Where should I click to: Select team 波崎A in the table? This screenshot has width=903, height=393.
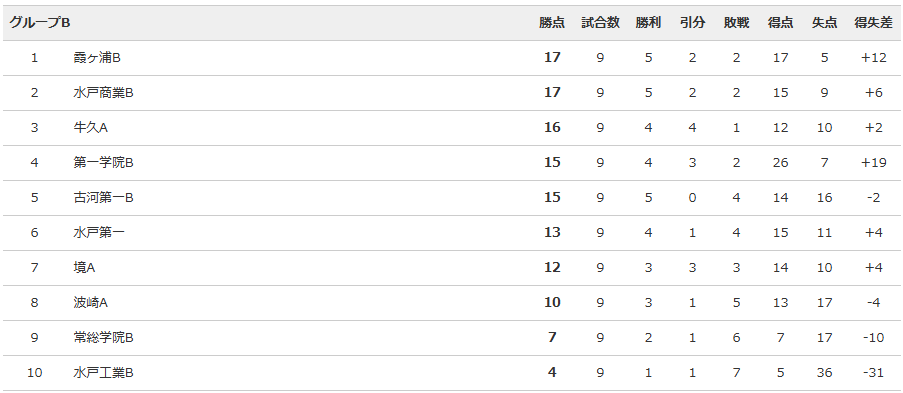pyautogui.click(x=91, y=303)
